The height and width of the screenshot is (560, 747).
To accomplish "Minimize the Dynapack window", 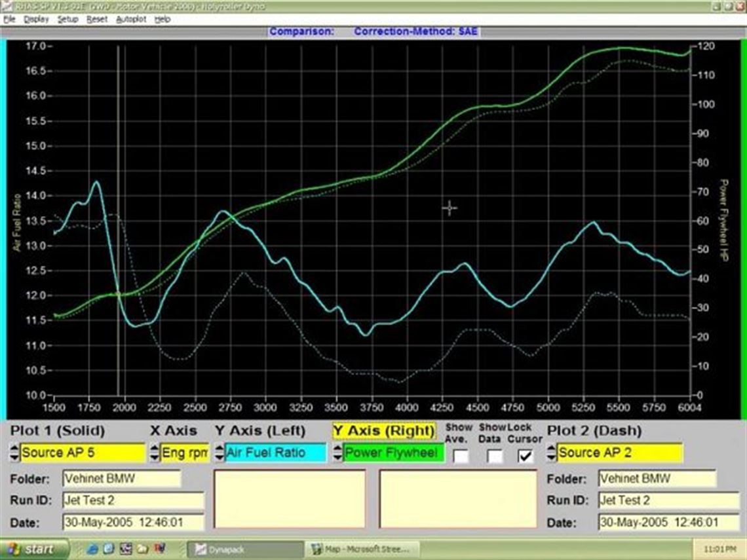I will (717, 6).
